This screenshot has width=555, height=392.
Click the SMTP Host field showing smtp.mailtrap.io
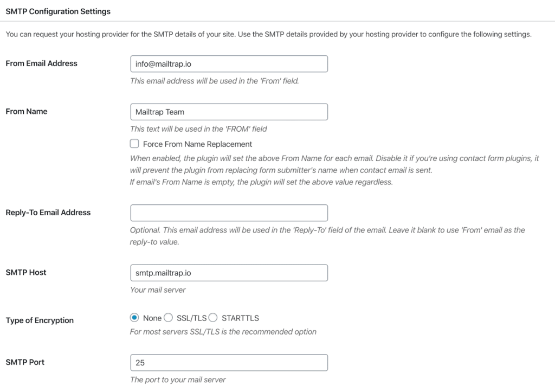click(229, 273)
